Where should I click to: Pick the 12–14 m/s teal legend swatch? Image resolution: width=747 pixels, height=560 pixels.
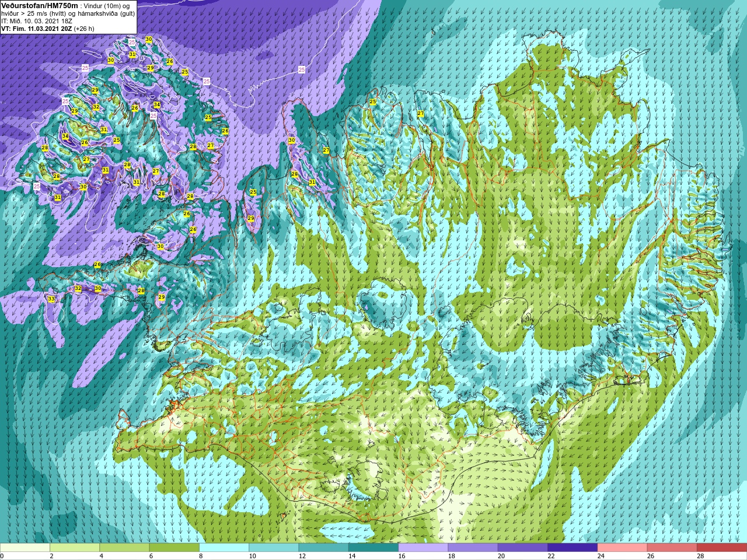click(323, 548)
